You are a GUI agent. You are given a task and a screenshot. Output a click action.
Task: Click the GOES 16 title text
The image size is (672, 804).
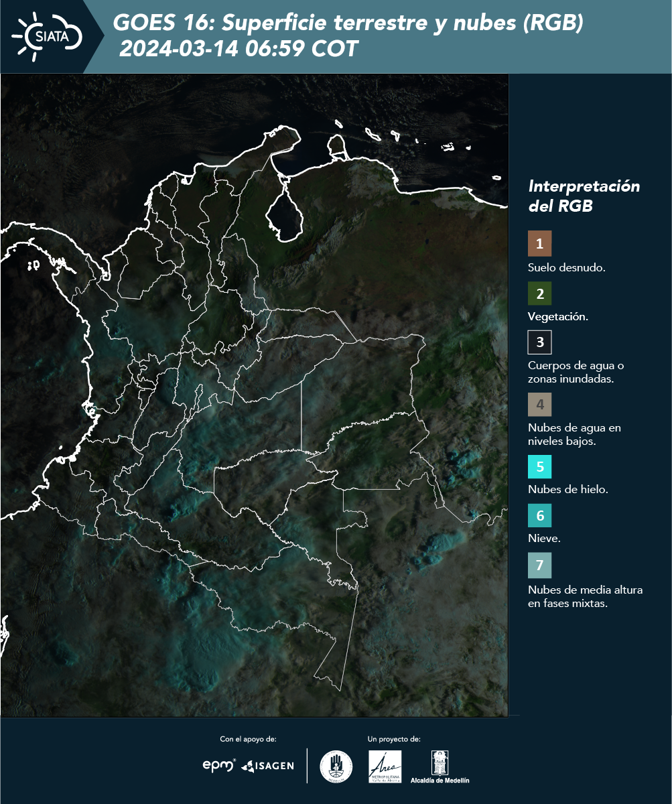coord(348,23)
